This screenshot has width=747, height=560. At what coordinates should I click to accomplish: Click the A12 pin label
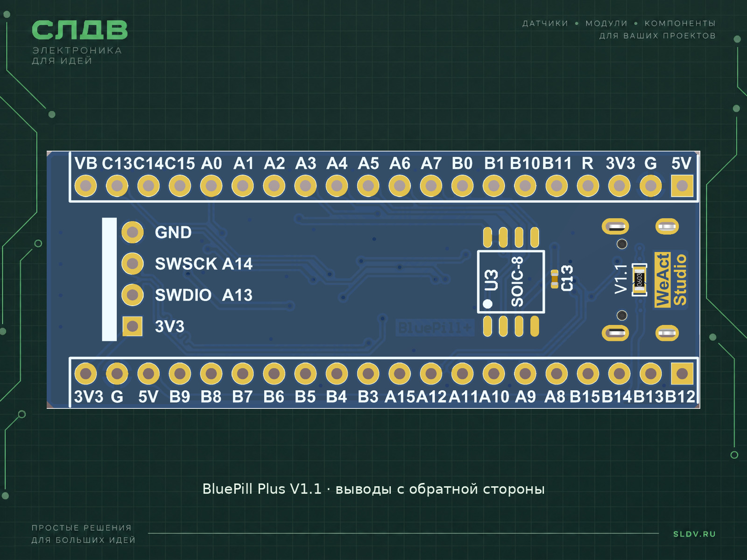[x=431, y=397]
